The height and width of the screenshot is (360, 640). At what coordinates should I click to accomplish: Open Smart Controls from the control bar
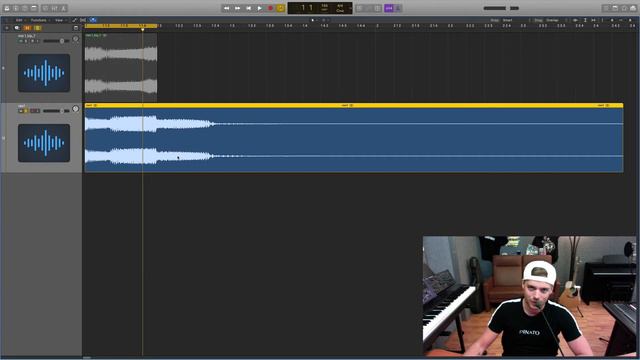[x=45, y=8]
